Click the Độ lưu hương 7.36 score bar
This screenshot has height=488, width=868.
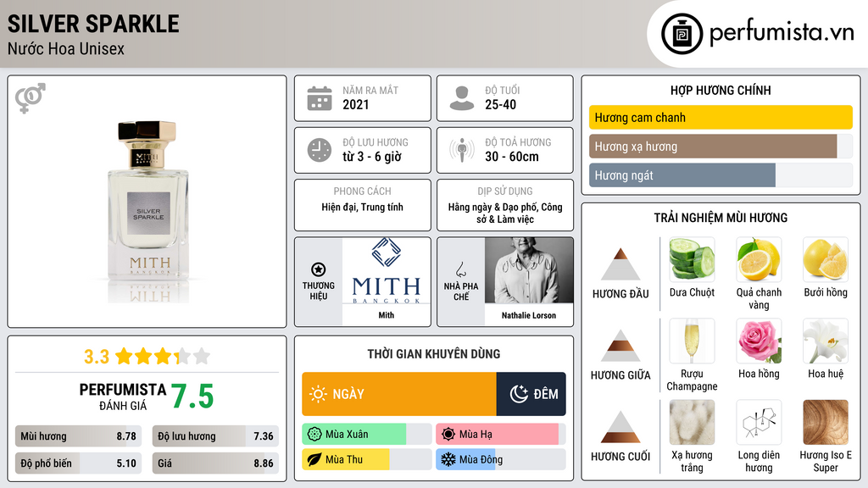tap(215, 436)
